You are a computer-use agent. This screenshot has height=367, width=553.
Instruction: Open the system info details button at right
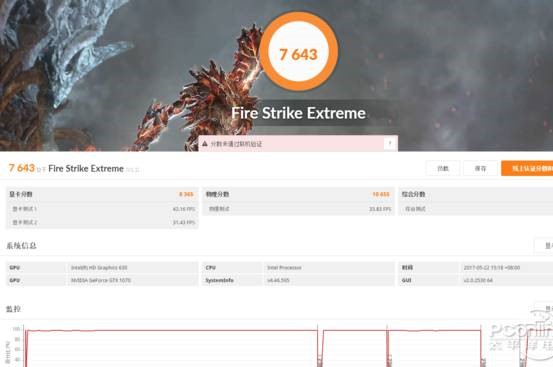point(544,245)
